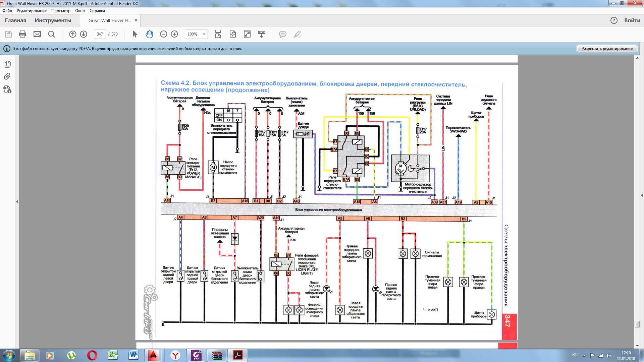Enter full screen mode icon
The width and height of the screenshot is (644, 362).
(247, 34)
